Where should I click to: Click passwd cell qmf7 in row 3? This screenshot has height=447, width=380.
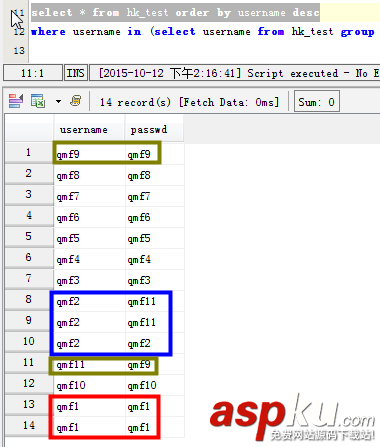155,196
